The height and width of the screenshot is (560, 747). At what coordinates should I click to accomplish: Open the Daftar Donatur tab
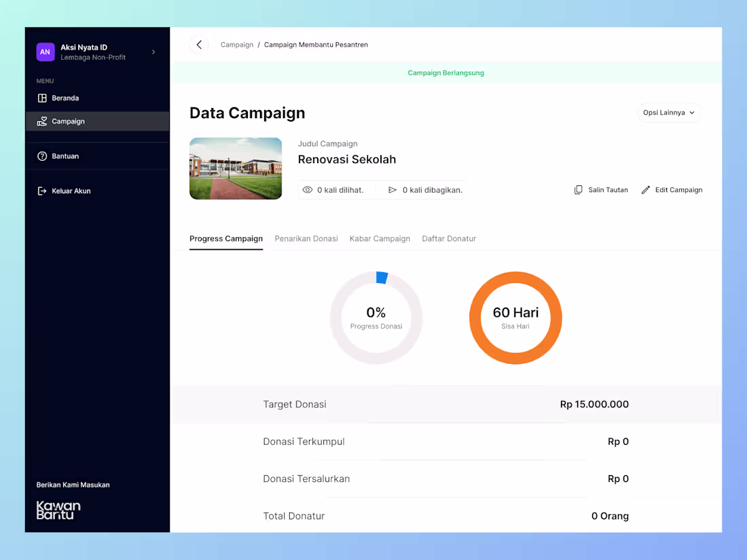click(449, 238)
